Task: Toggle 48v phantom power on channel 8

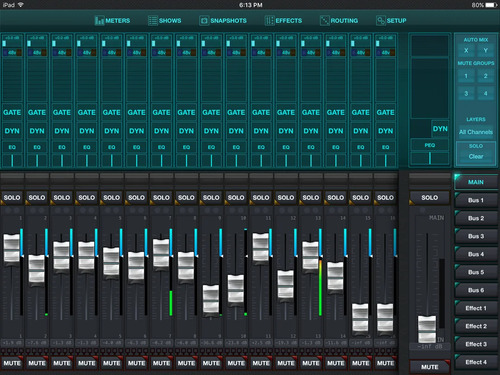Action: coord(186,52)
